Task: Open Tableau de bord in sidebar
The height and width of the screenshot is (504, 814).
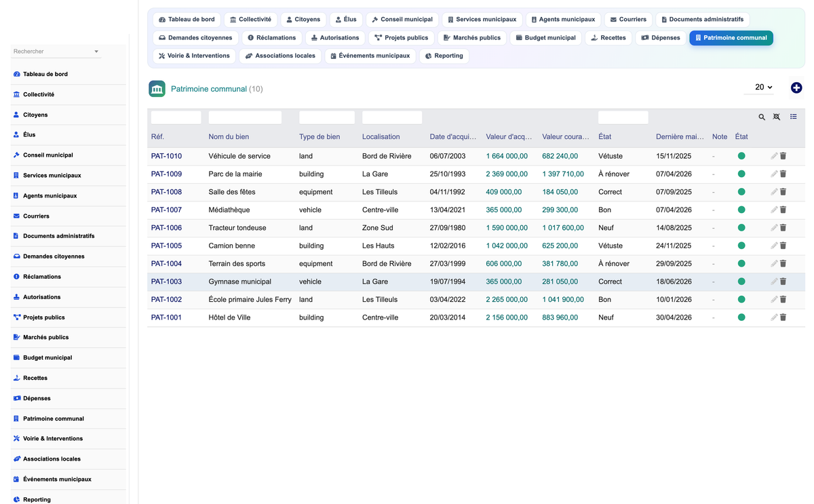Action: point(45,74)
